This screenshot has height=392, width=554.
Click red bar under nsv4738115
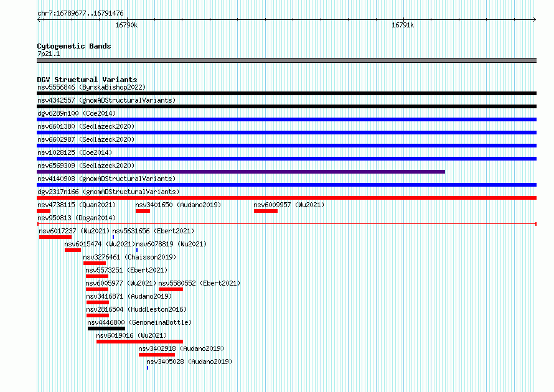[44, 211]
